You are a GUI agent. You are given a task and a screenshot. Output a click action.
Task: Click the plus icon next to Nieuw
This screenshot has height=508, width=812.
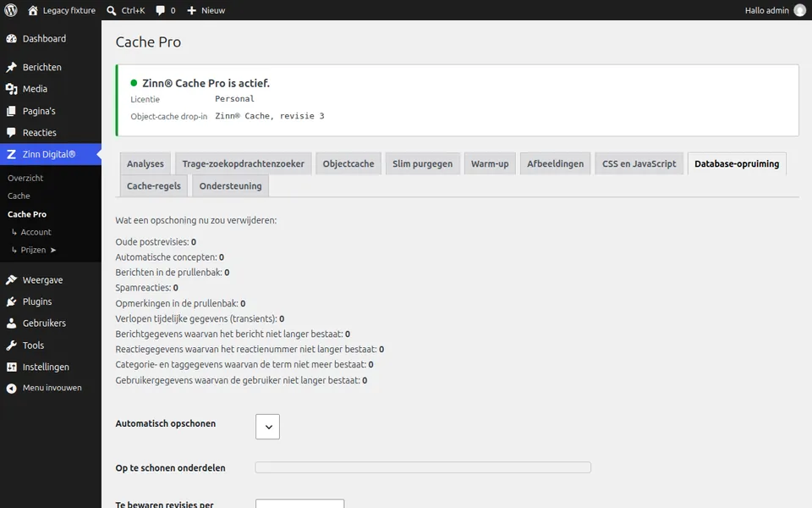192,10
